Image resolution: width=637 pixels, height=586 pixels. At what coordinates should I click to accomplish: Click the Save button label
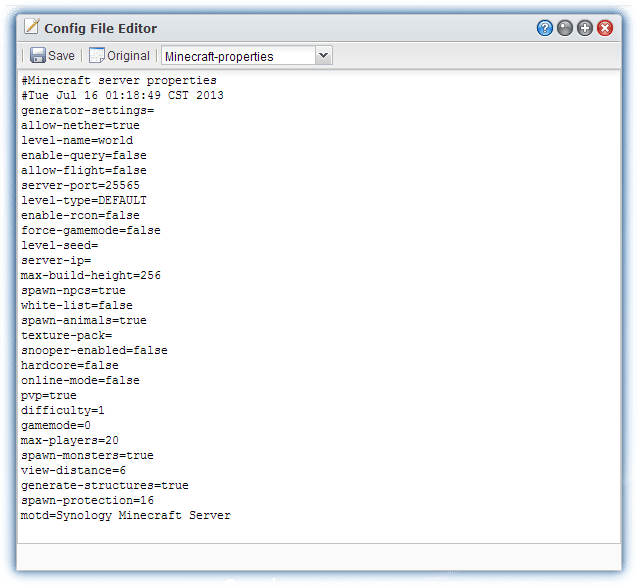61,55
